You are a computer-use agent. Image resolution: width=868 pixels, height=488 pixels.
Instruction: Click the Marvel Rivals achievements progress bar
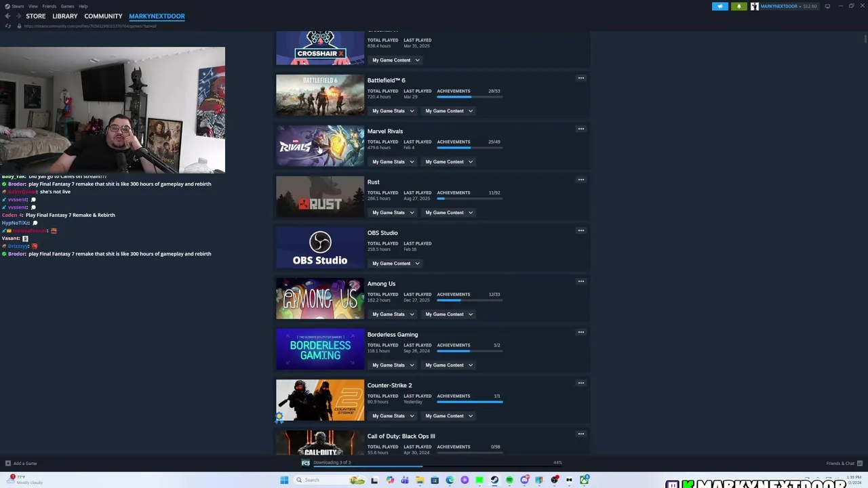tap(470, 148)
